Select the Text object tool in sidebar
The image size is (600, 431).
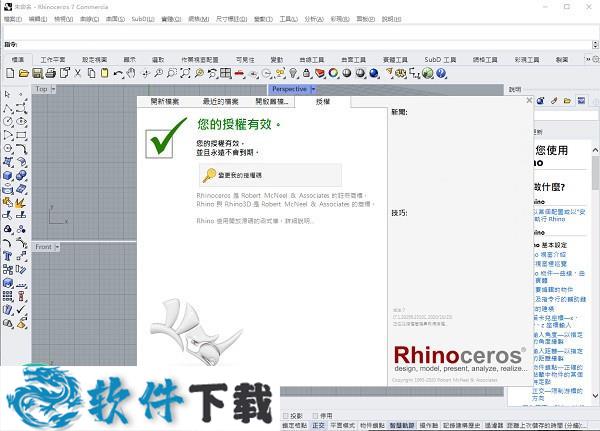pyautogui.click(x=8, y=256)
